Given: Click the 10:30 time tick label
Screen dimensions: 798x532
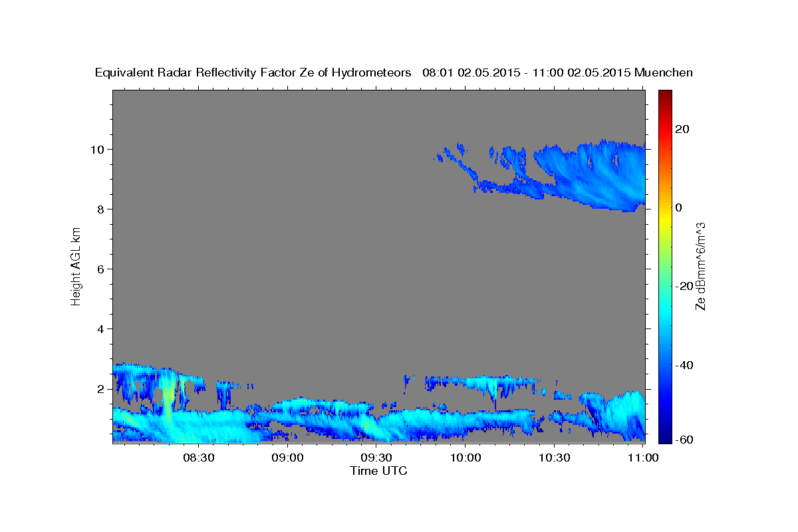Looking at the screenshot, I should pyautogui.click(x=554, y=458).
